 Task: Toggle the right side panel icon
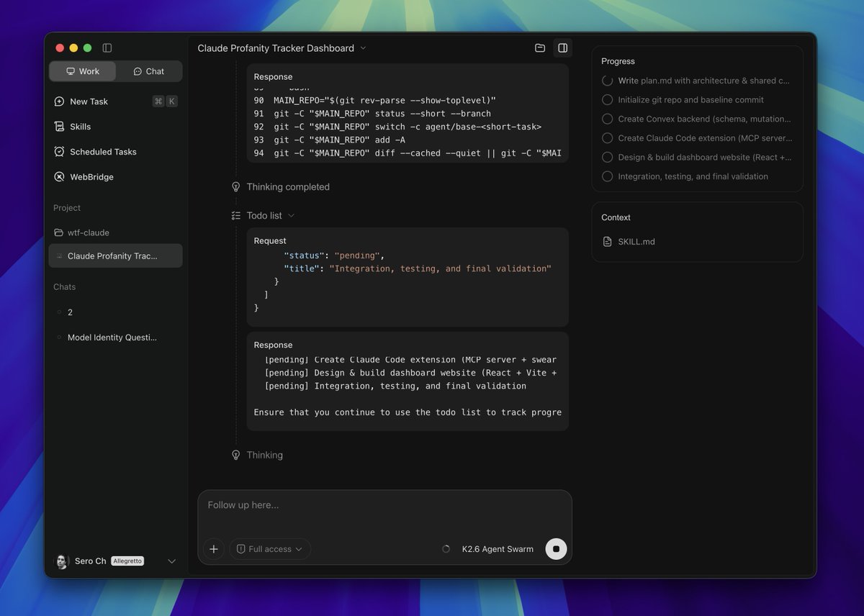coord(563,48)
